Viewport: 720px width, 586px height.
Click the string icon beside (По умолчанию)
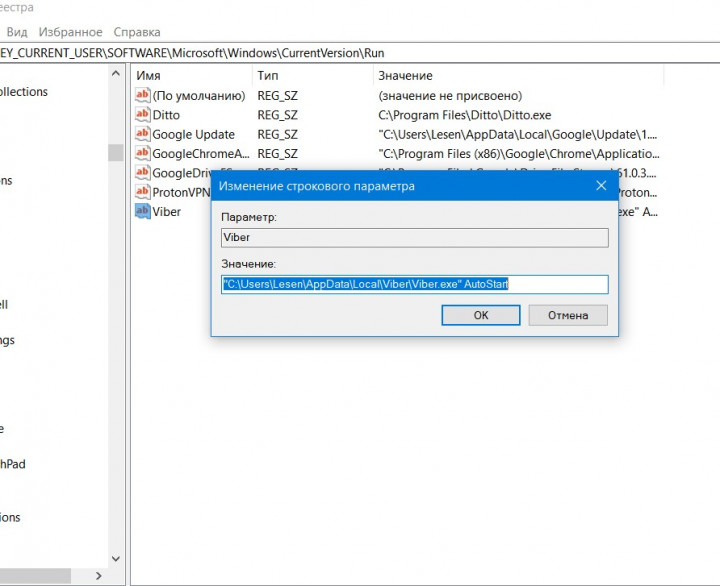click(x=142, y=96)
